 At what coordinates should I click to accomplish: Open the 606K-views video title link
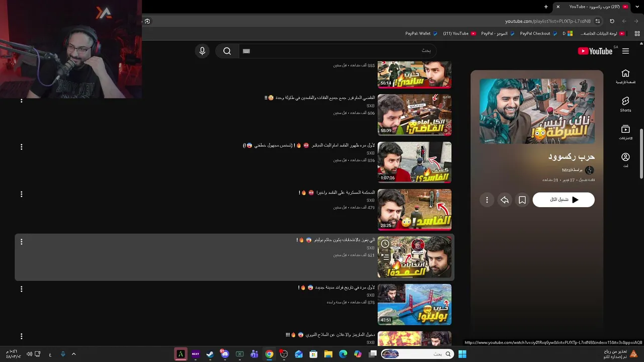(319, 98)
